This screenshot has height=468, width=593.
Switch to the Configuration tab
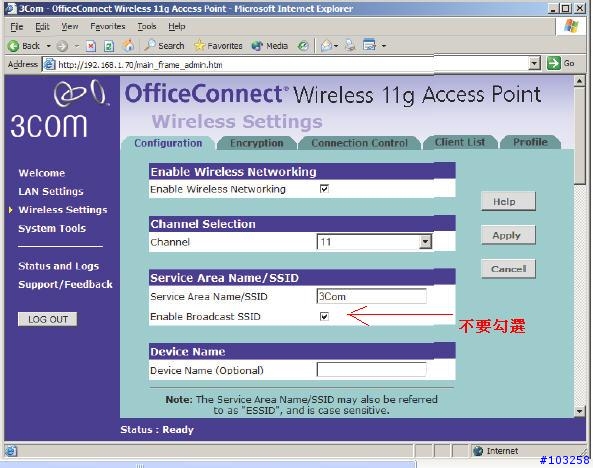[168, 143]
